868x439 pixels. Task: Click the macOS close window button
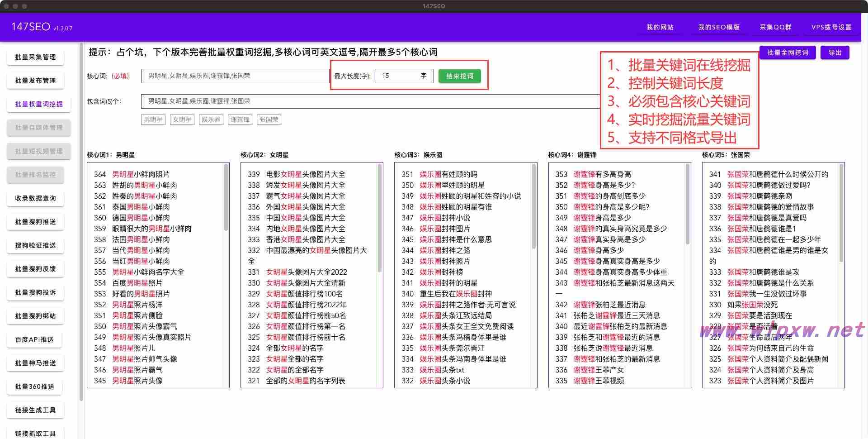(x=6, y=6)
